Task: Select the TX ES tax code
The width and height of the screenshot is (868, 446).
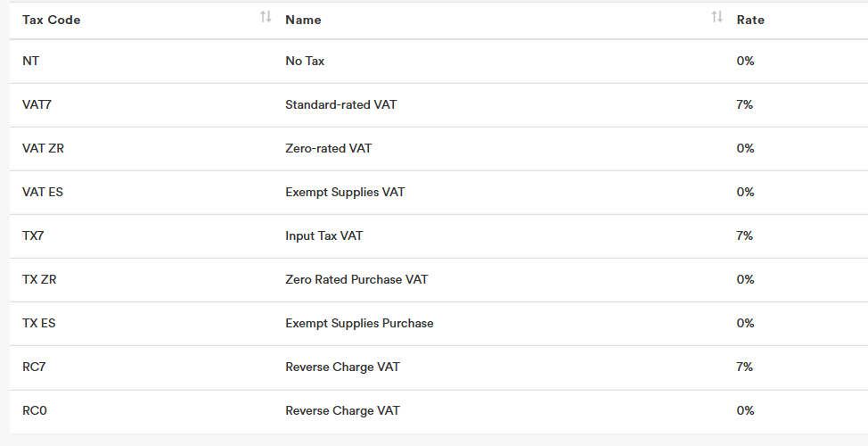Action: 39,324
